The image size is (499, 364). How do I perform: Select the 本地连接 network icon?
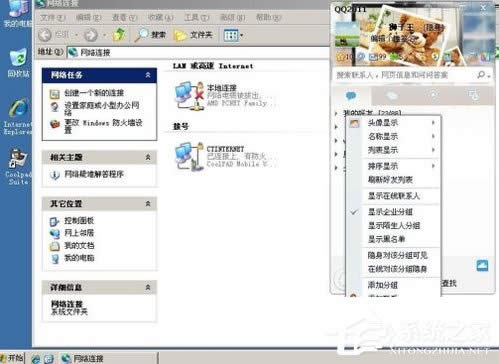coord(189,96)
